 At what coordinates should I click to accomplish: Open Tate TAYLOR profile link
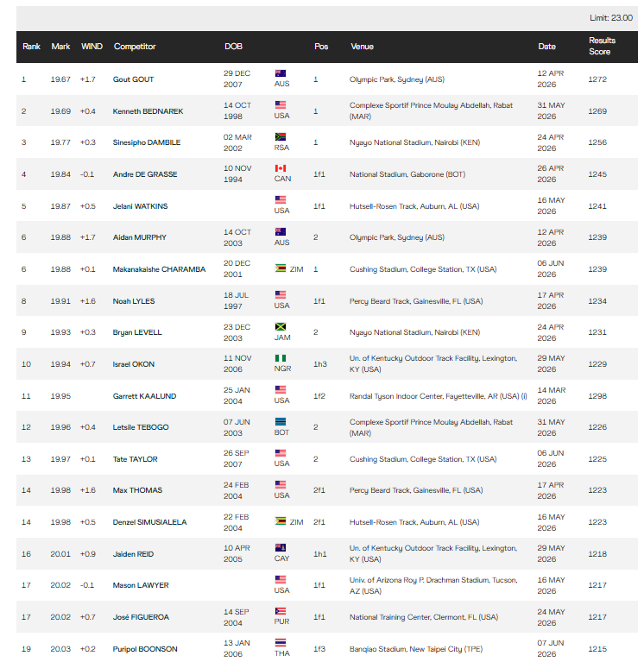[136, 459]
